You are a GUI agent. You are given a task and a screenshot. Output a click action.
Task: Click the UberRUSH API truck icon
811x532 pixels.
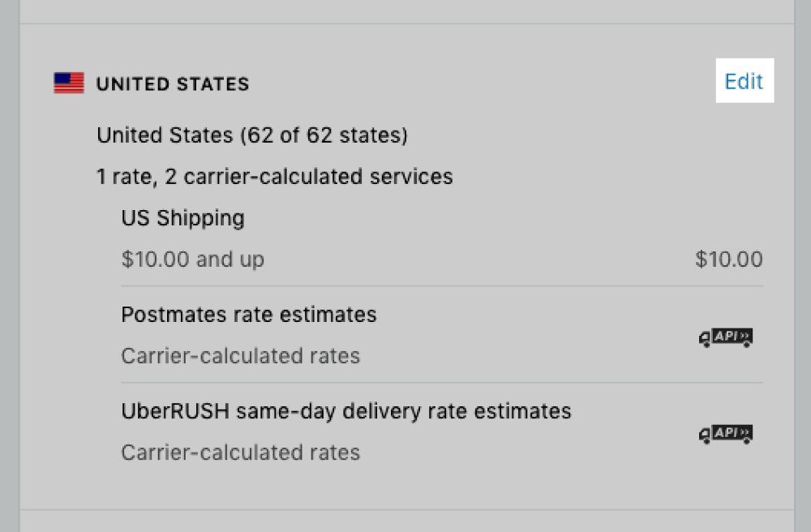pyautogui.click(x=726, y=435)
